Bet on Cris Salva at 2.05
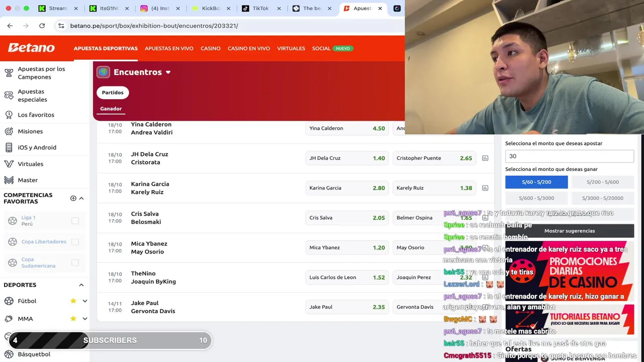Viewport: 644px width, 362px height. [347, 218]
